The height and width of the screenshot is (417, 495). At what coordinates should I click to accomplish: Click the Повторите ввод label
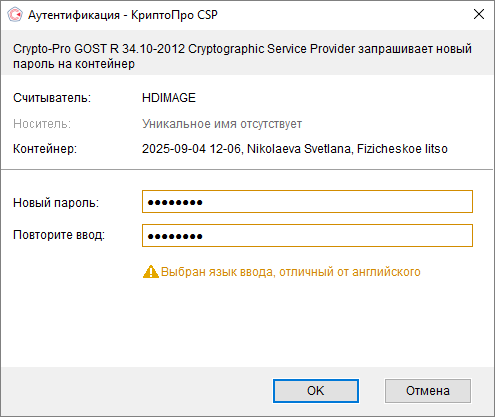59,235
